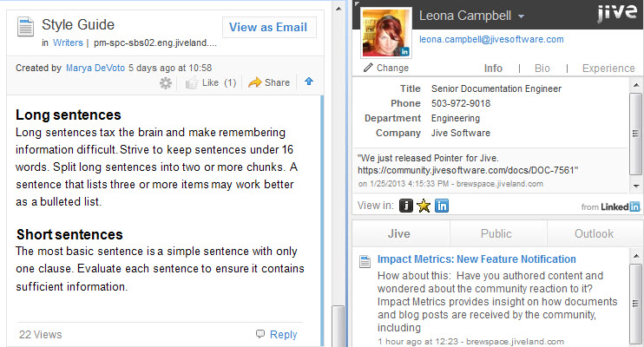Click LinkedIn badge on profile photo
Image resolution: width=644 pixels, height=347 pixels.
[x=404, y=52]
